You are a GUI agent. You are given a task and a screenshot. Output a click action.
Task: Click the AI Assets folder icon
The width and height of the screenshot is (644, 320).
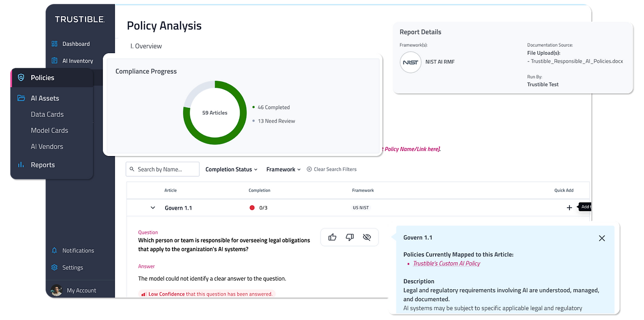click(x=21, y=98)
